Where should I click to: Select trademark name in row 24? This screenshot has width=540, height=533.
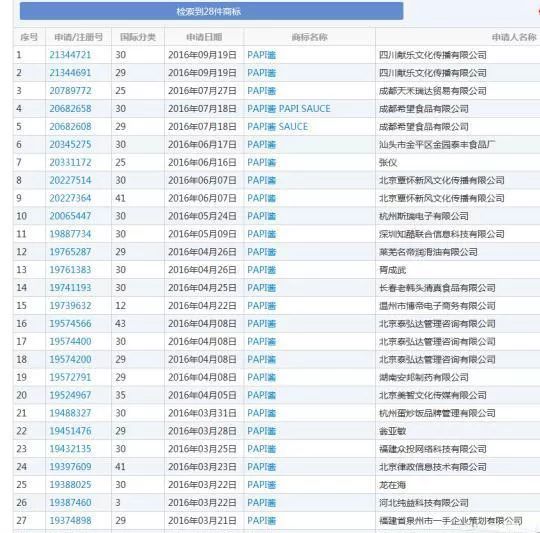point(262,467)
